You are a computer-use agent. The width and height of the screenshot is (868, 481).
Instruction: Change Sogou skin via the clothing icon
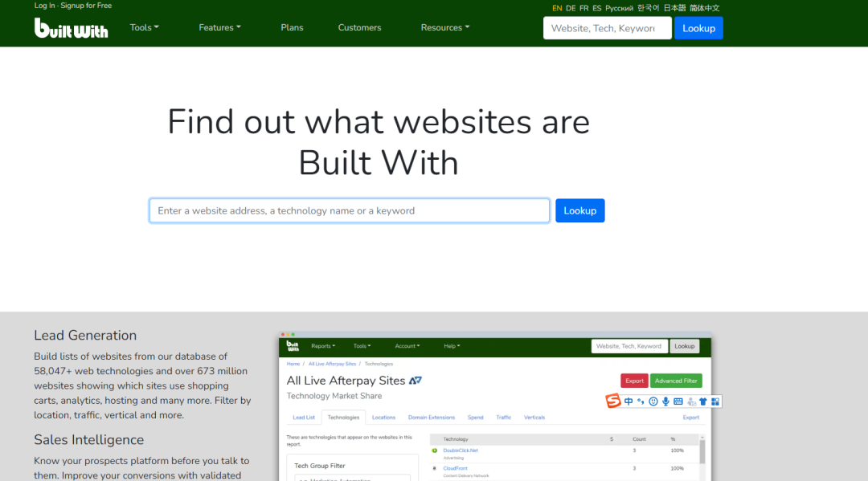[x=702, y=401]
